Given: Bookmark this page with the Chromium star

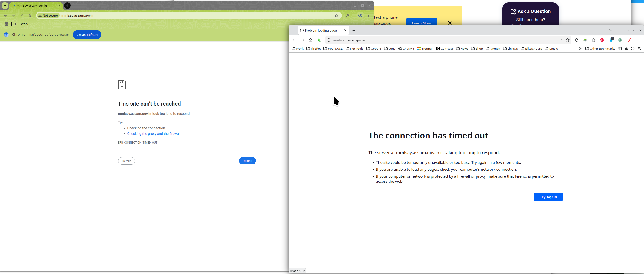Looking at the screenshot, I should 336,15.
